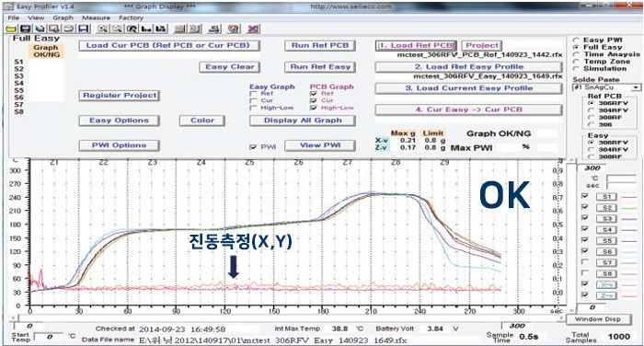The height and width of the screenshot is (346, 644).
Task: Enable the PWI checkbox
Action: (253, 147)
